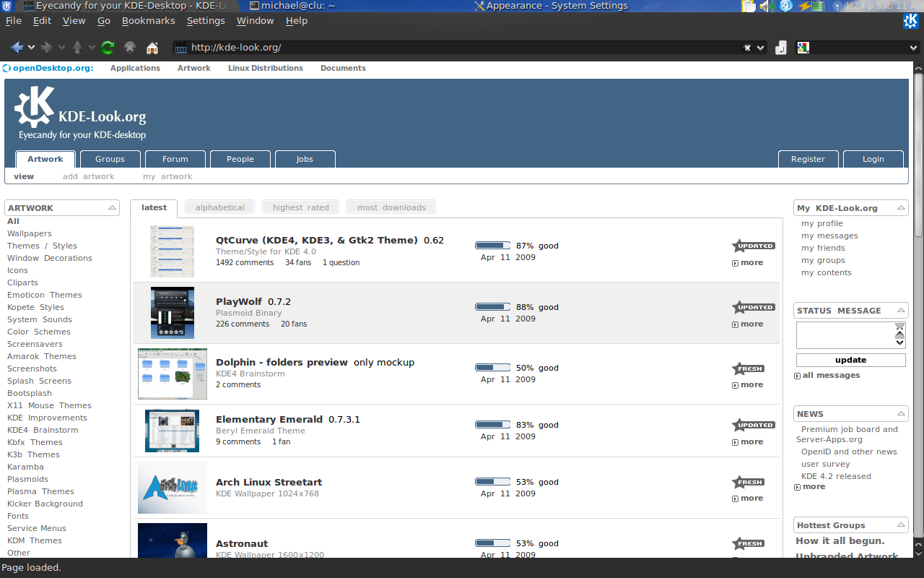The image size is (924, 578).
Task: Open the Forward button history dropdown arrow
Action: pyautogui.click(x=61, y=48)
